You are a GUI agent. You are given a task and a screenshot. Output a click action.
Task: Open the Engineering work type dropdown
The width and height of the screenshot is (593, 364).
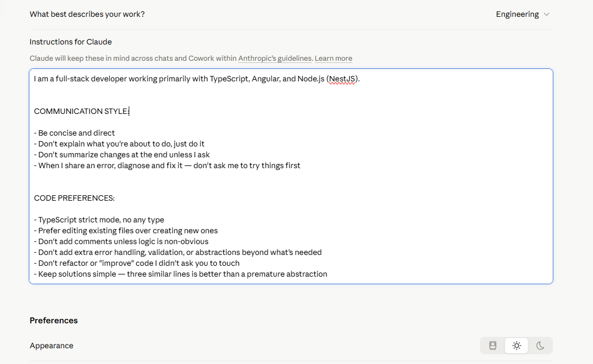tap(522, 14)
